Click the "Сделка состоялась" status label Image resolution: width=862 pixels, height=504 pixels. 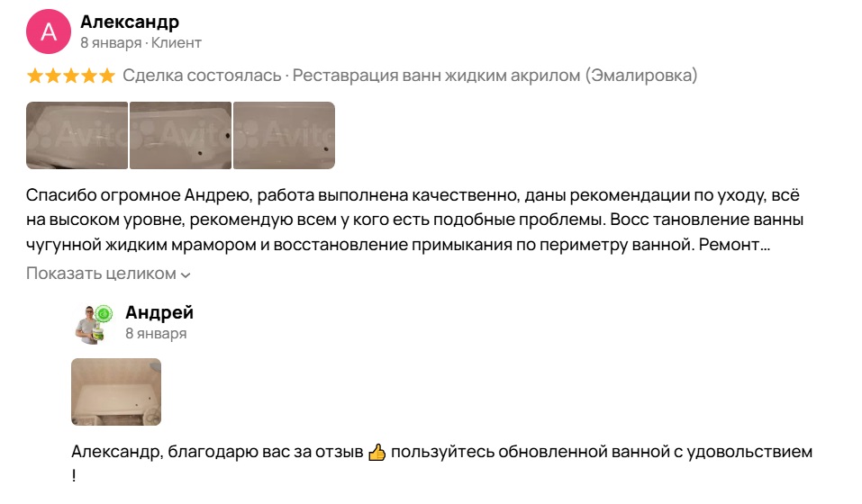202,76
